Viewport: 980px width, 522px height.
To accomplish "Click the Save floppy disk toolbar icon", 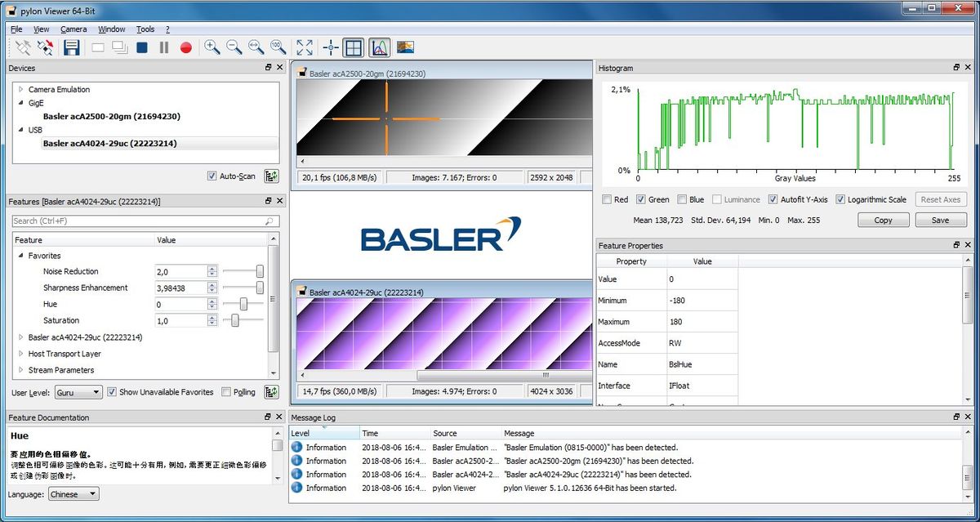I will point(72,47).
